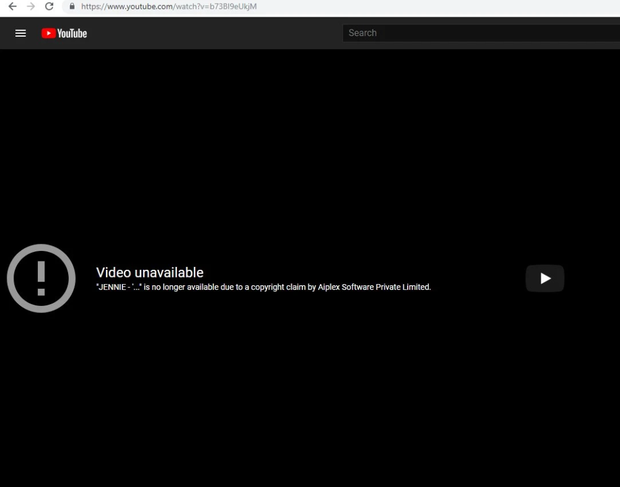Click the gray exclamation error icon
This screenshot has width=620, height=487.
[x=41, y=278]
